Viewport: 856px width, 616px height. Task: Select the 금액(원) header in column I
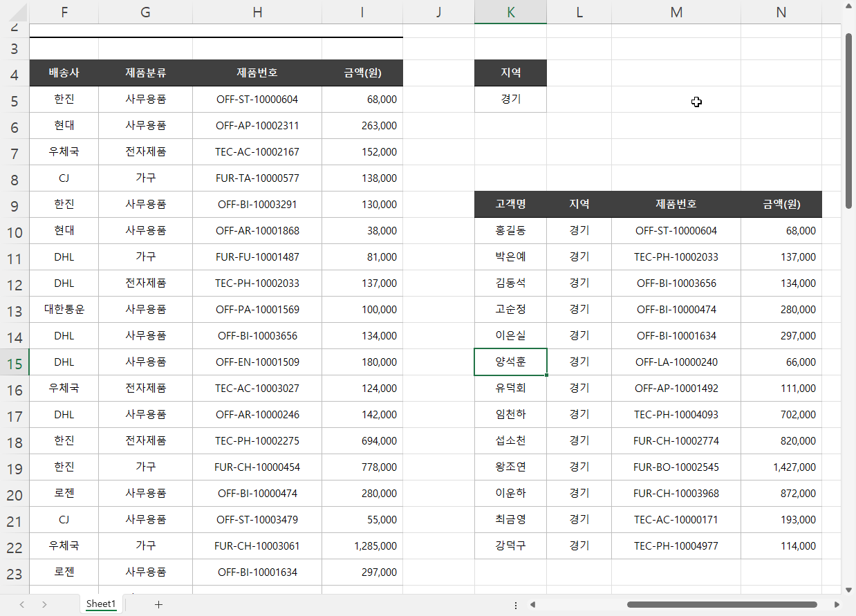click(362, 73)
